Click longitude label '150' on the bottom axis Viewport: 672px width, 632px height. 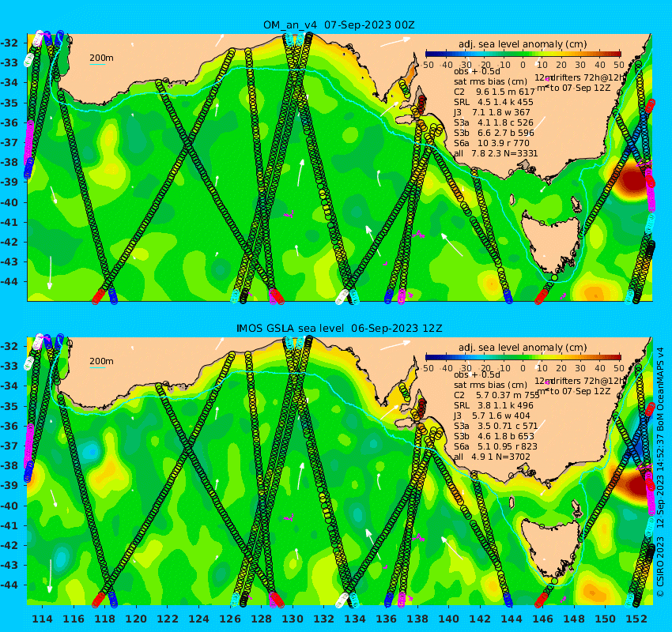point(606,619)
